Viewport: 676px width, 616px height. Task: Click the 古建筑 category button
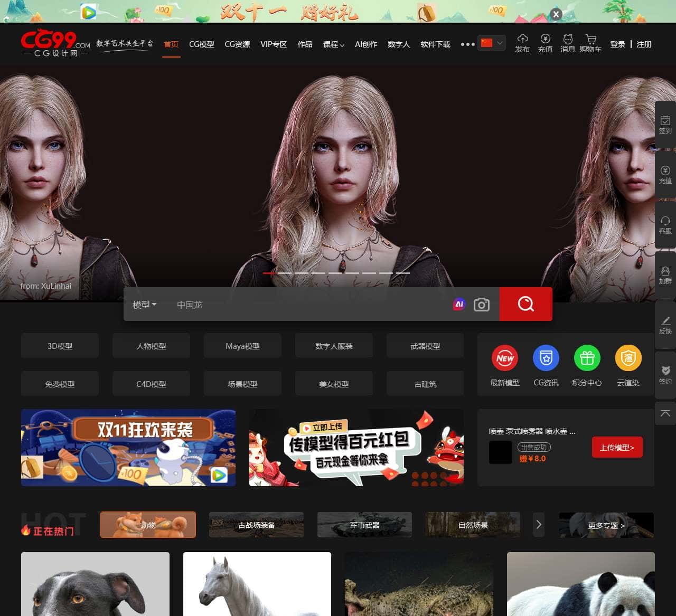[x=425, y=384]
